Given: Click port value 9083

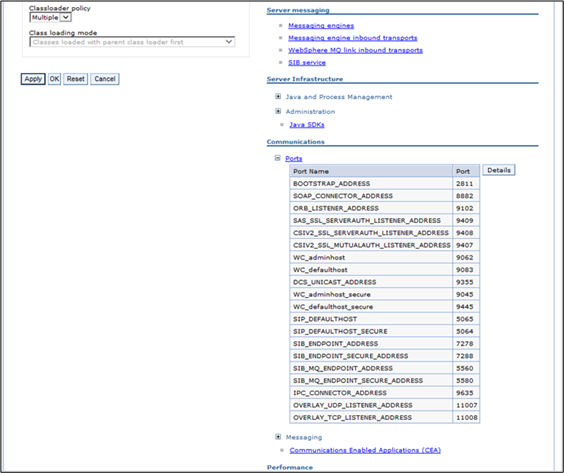Looking at the screenshot, I should click(x=464, y=269).
